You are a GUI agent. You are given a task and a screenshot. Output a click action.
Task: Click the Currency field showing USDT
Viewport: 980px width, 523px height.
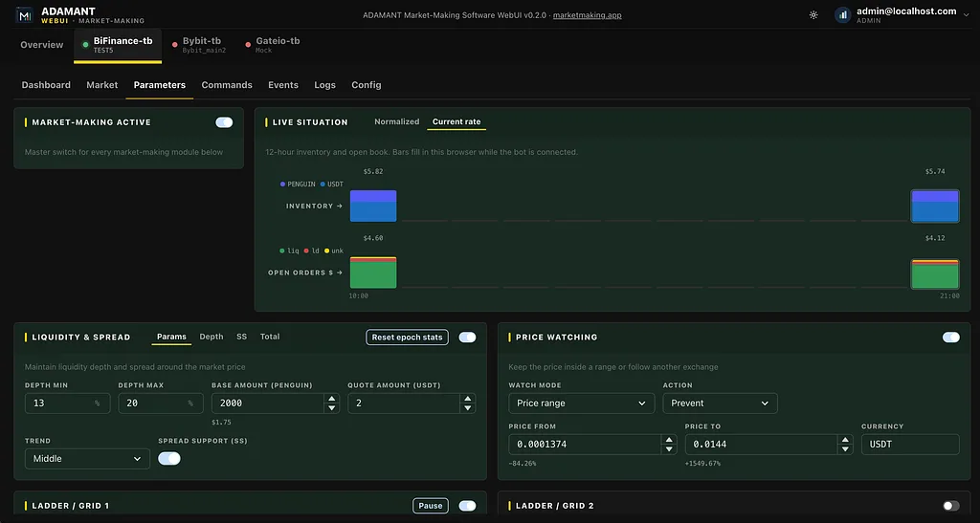pyautogui.click(x=910, y=445)
